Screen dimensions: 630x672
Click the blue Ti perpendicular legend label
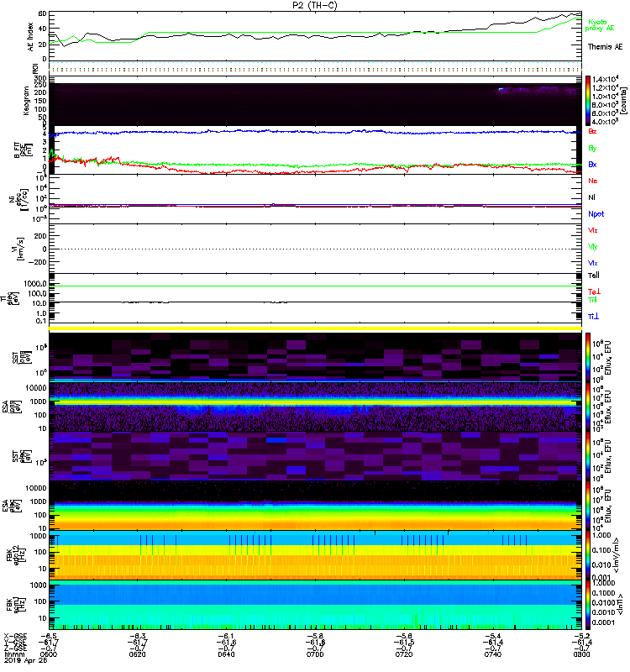[x=593, y=317]
